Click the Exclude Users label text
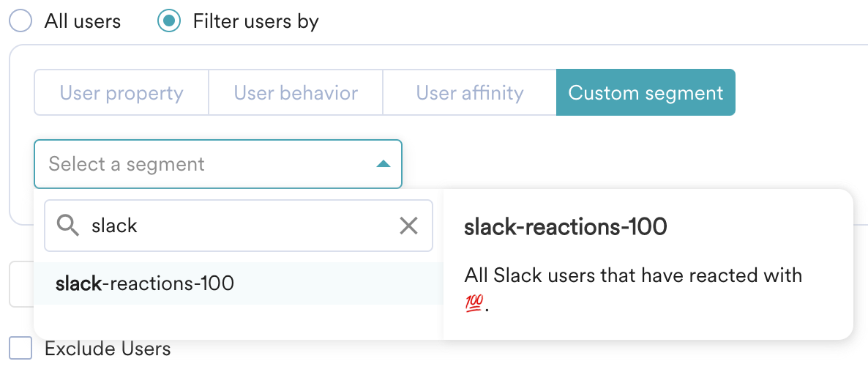This screenshot has height=375, width=868. tap(108, 349)
